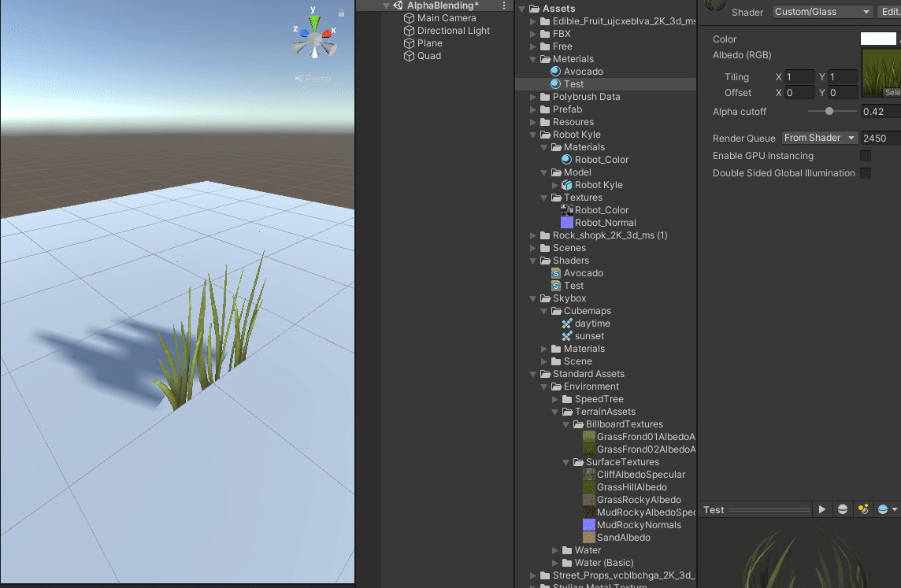The height and width of the screenshot is (588, 901).
Task: Select the Robot_Normal texture icon
Action: (x=566, y=223)
